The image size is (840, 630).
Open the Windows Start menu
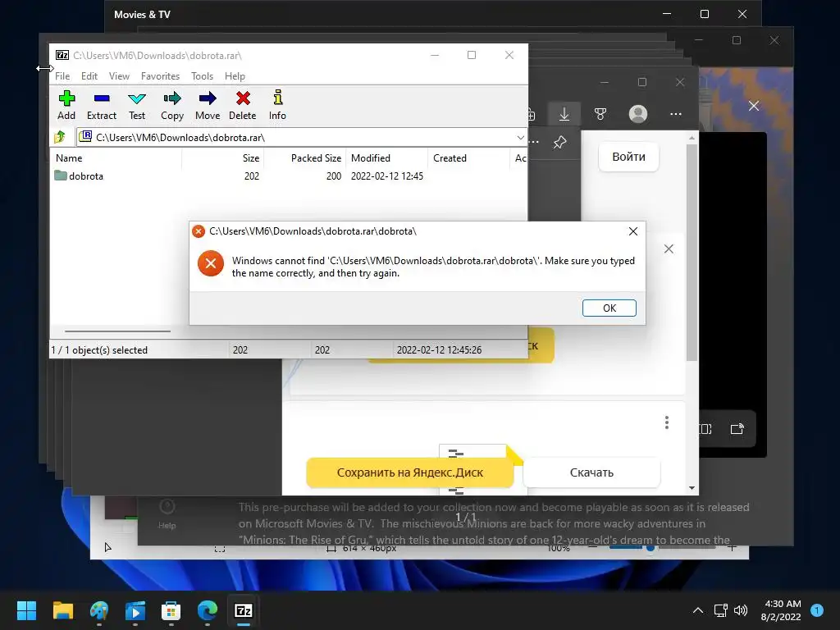click(x=26, y=610)
